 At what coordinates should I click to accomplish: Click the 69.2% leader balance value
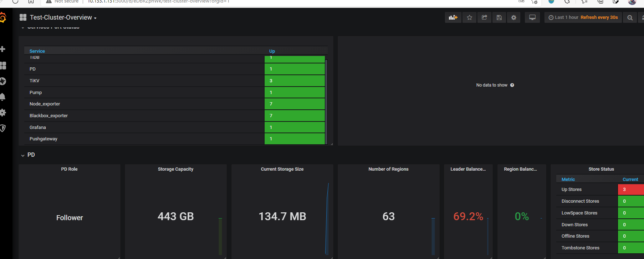[468, 216]
